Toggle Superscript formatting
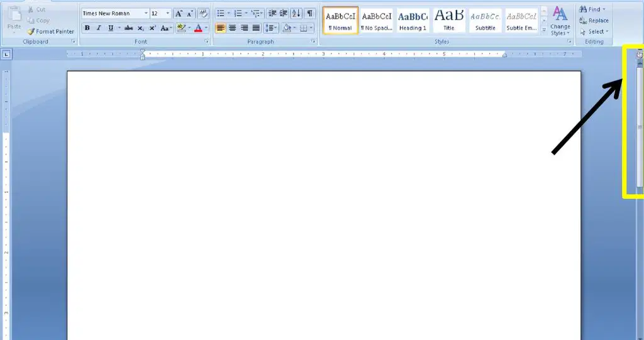This screenshot has height=340, width=644. click(152, 28)
